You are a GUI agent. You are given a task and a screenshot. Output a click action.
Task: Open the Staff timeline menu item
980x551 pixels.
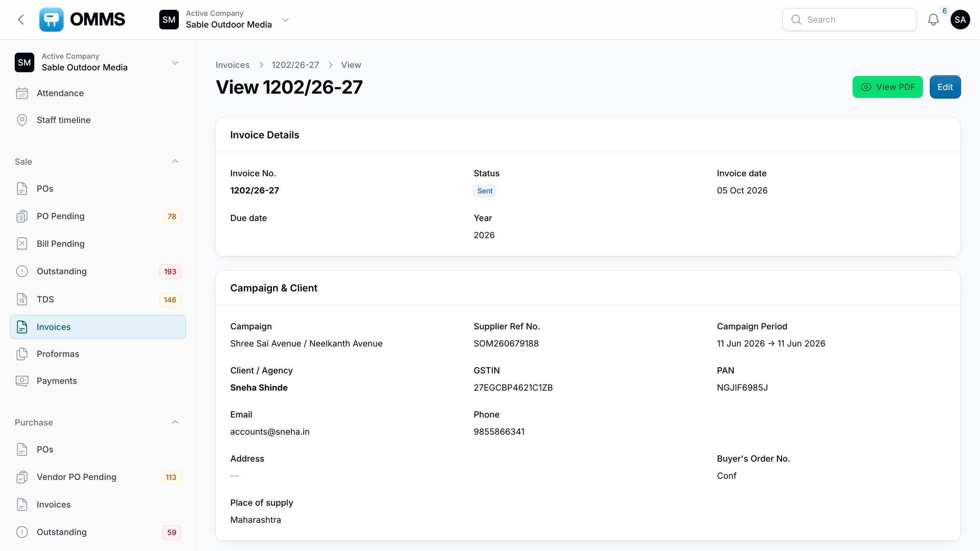pos(98,120)
